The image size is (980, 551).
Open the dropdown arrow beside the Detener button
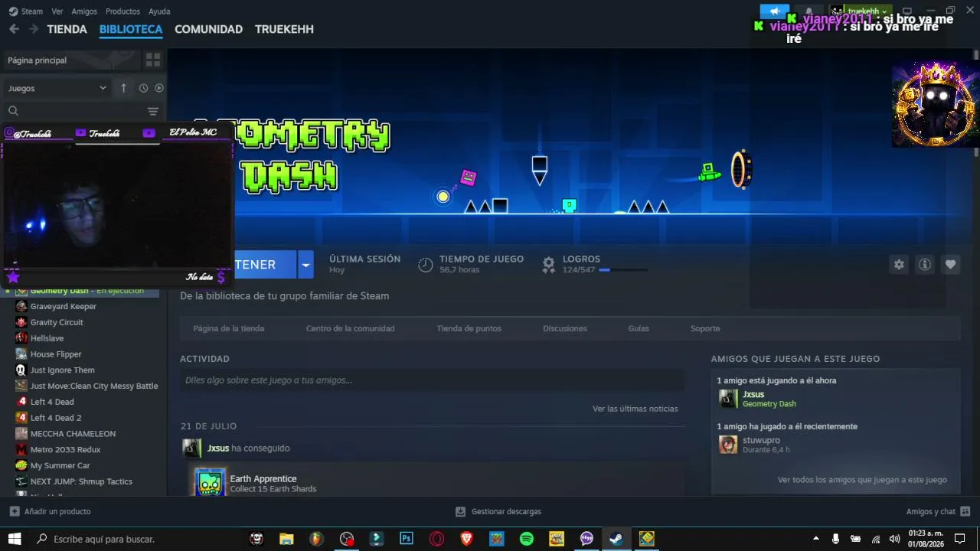[x=305, y=265]
